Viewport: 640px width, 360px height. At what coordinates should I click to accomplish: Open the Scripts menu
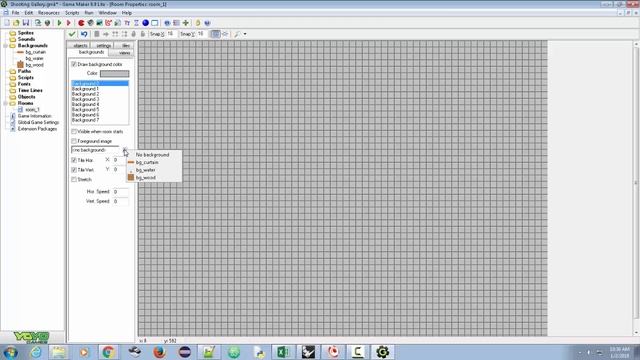coord(72,13)
